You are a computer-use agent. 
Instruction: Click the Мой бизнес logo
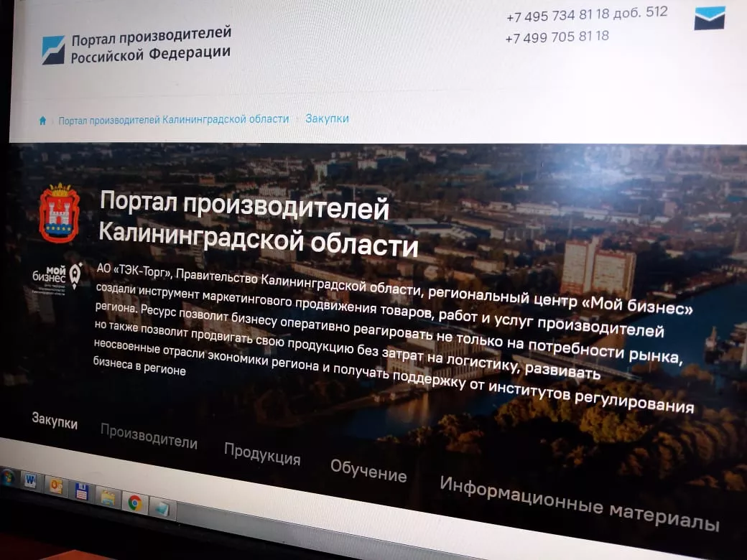tap(57, 278)
